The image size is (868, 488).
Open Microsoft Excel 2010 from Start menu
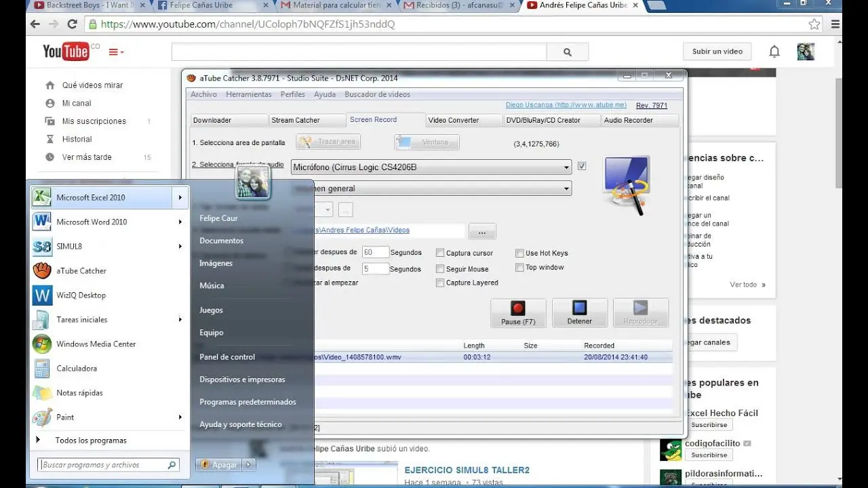click(x=90, y=198)
